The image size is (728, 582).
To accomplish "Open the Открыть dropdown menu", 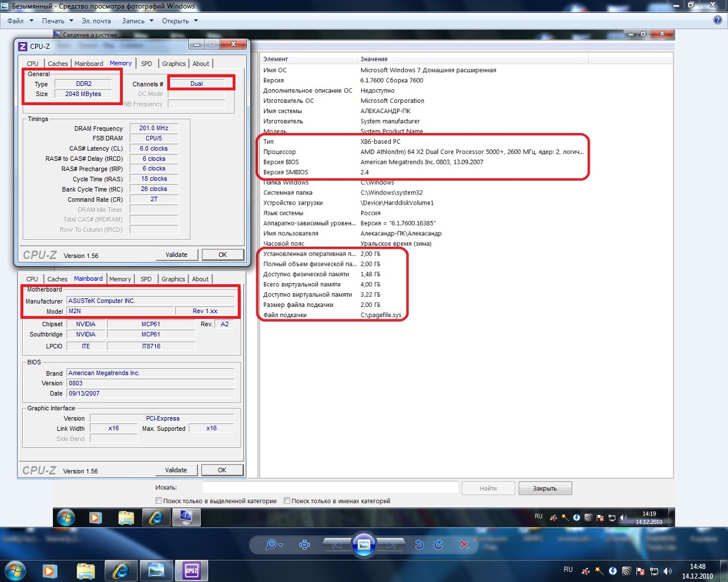I will pos(180,21).
